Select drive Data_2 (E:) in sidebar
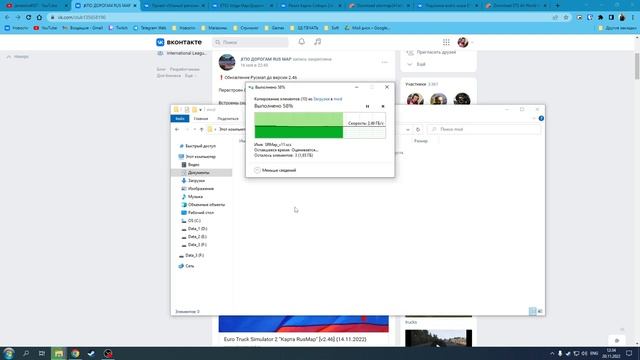Image resolution: width=640 pixels, height=360 pixels. point(194,237)
